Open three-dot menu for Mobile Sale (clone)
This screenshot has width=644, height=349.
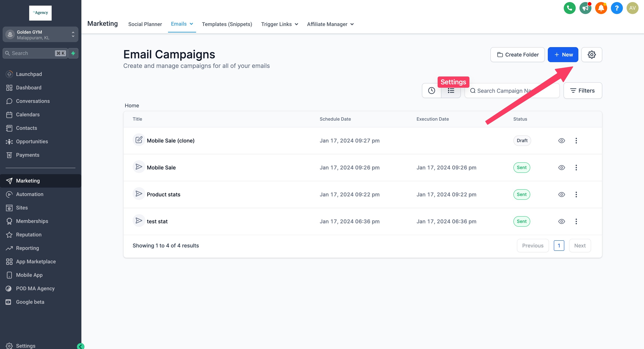[x=576, y=141]
